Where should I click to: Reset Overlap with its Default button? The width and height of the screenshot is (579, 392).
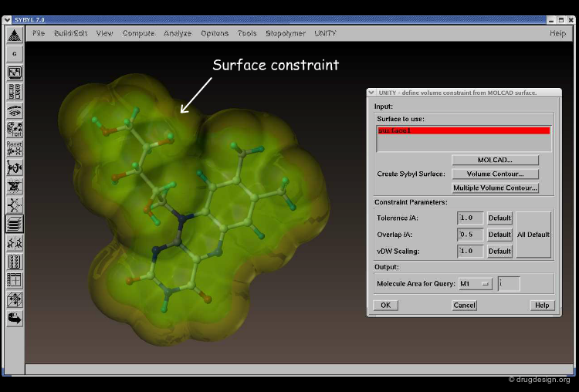[x=499, y=235]
